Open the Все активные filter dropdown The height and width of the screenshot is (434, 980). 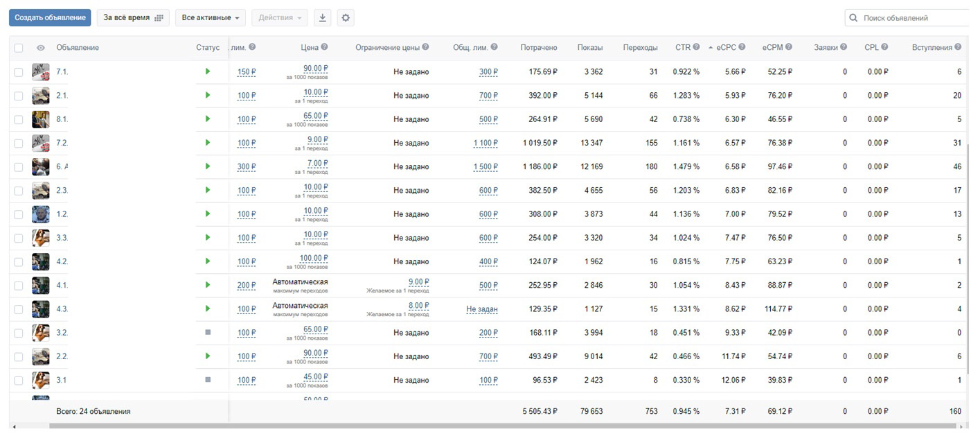click(211, 18)
